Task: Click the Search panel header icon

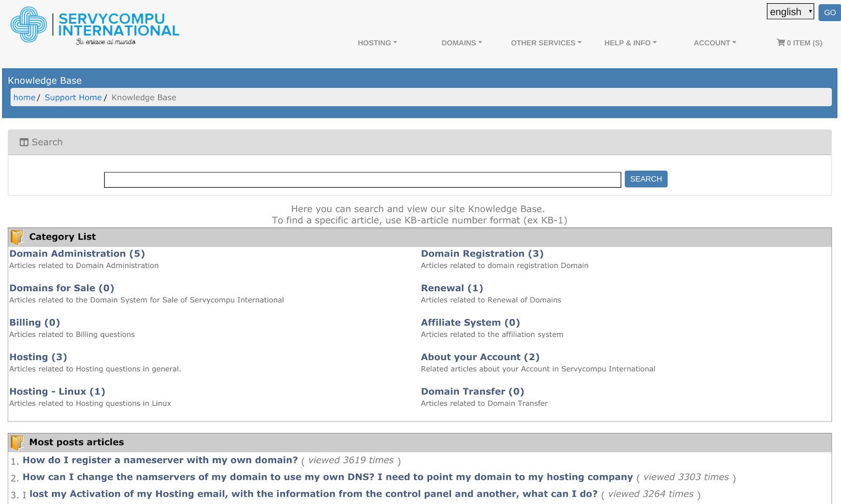Action: click(24, 142)
